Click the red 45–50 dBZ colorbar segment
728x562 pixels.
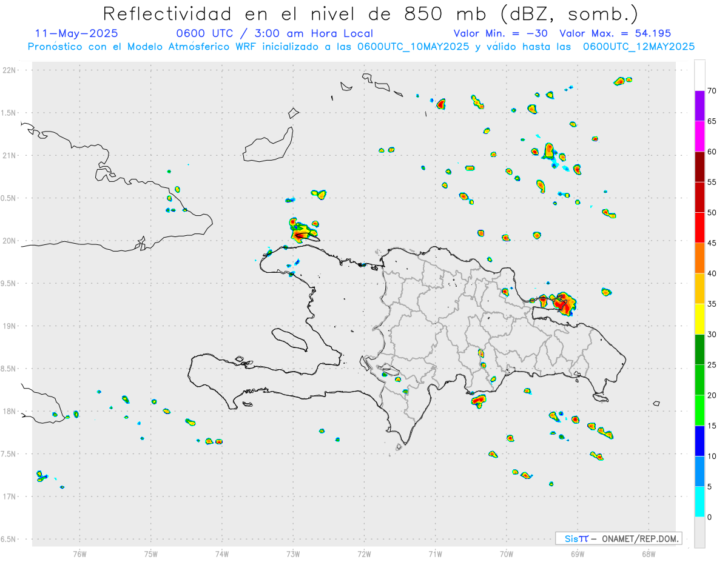click(699, 228)
